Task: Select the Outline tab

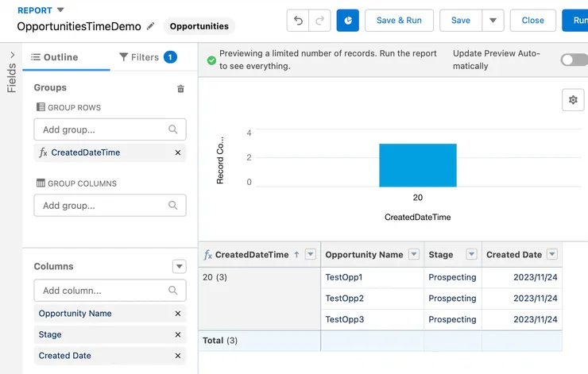Action: [x=55, y=57]
